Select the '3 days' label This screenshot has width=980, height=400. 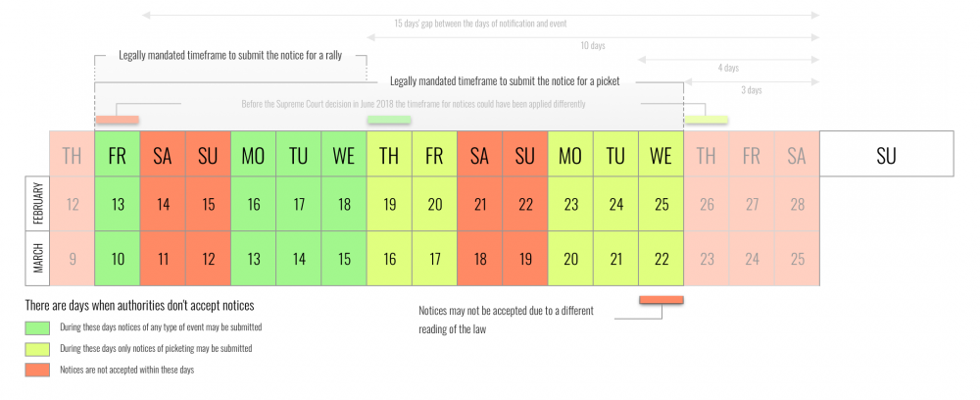coord(751,90)
